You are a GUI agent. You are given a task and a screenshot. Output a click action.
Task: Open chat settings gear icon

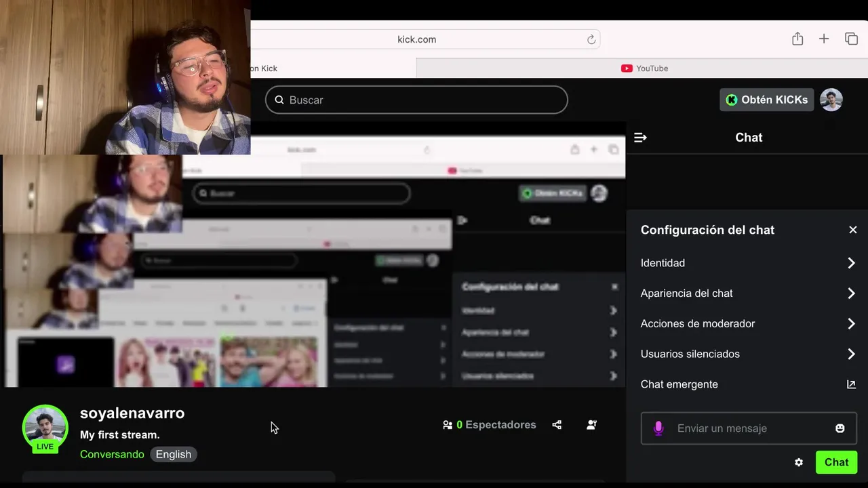click(x=799, y=462)
